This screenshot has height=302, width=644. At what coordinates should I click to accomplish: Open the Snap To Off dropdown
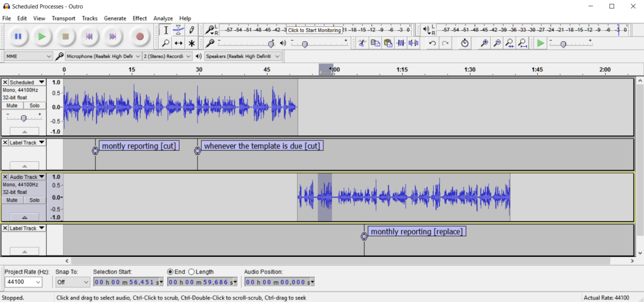click(x=72, y=282)
